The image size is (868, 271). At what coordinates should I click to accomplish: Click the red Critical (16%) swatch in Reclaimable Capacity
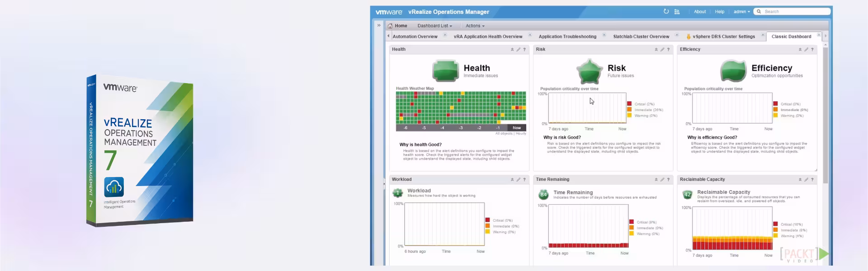click(776, 224)
